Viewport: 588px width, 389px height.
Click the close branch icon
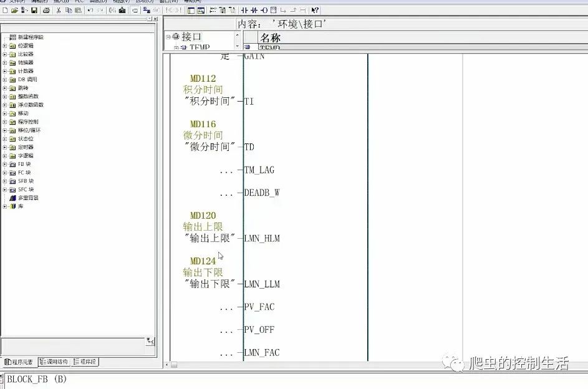[293, 11]
